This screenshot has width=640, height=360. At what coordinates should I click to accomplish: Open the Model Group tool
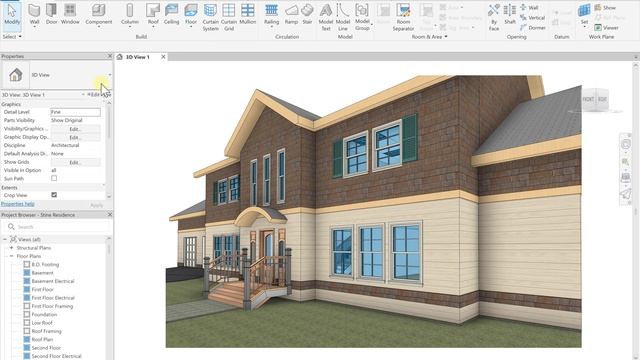[362, 17]
